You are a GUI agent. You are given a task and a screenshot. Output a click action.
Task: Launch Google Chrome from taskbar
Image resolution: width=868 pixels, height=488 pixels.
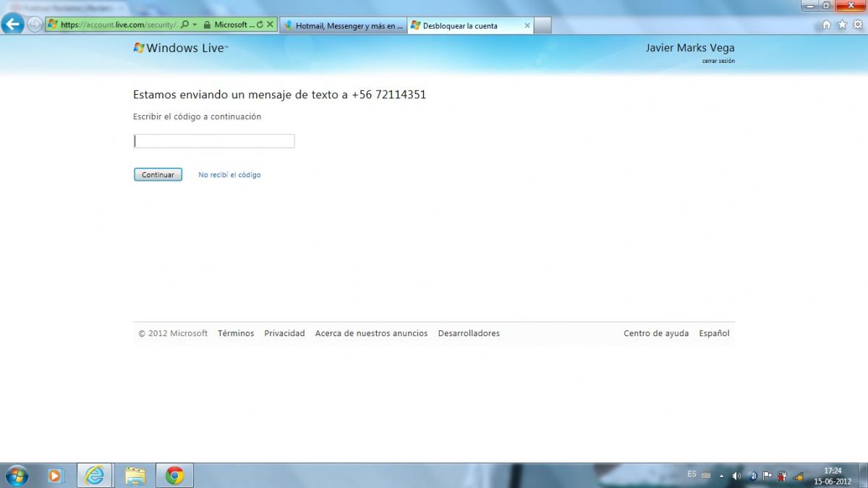tap(174, 476)
